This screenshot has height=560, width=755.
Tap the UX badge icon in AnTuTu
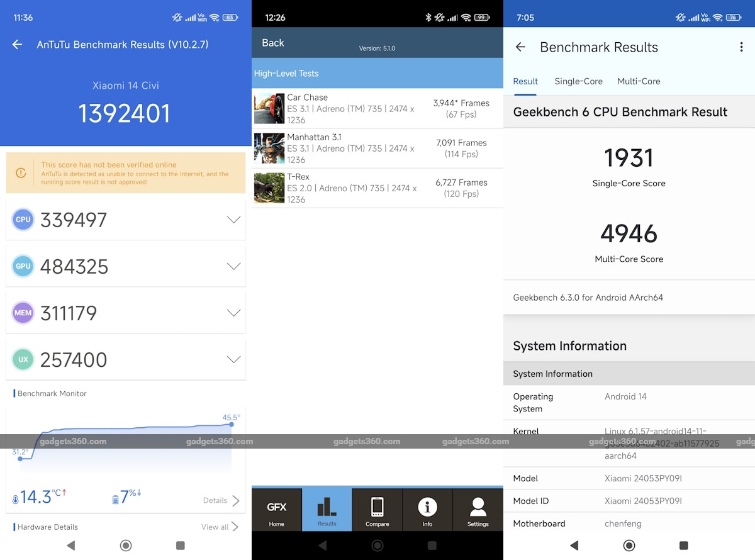tap(23, 359)
